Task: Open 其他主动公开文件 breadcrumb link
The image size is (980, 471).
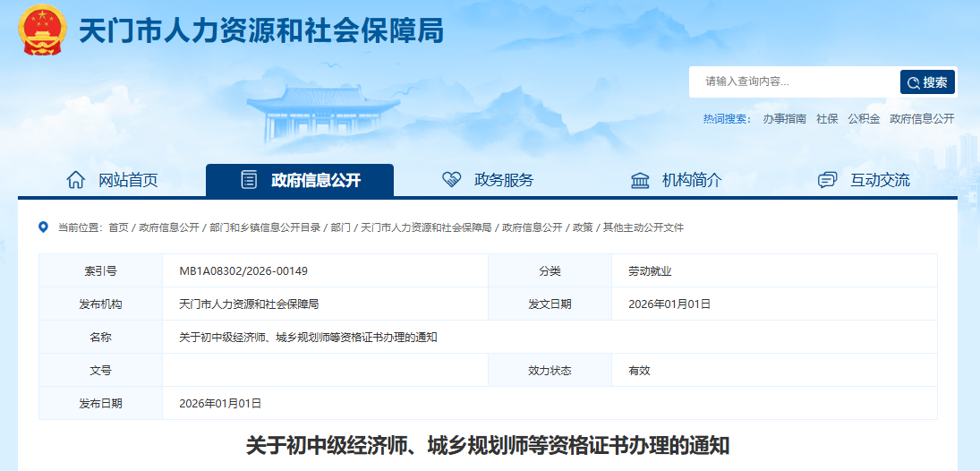Action: tap(643, 227)
